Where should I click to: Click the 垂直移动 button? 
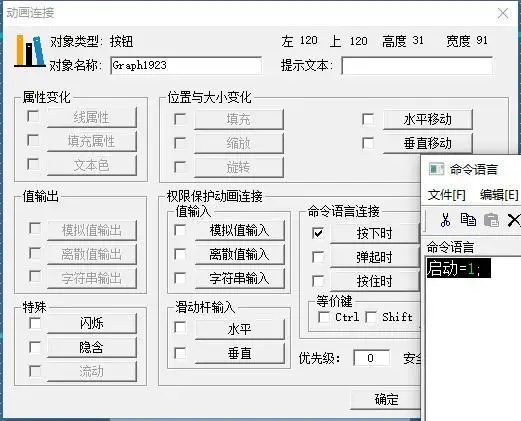pyautogui.click(x=428, y=143)
